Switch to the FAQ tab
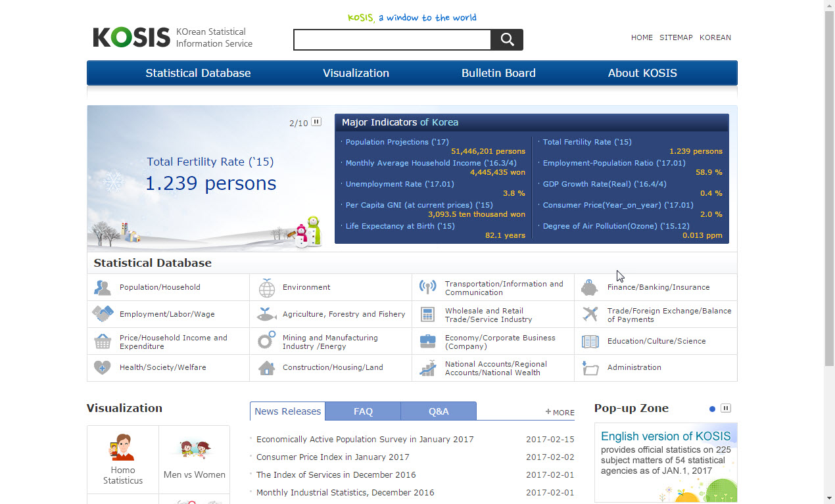 pyautogui.click(x=363, y=411)
